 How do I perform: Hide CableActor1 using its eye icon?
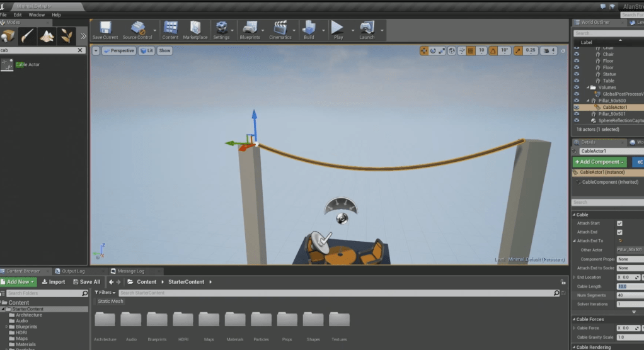tap(577, 107)
